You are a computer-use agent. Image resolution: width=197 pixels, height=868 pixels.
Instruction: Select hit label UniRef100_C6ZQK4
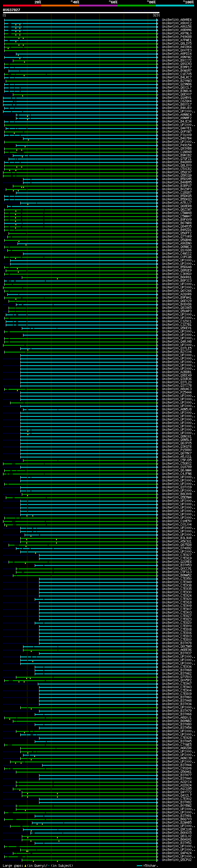tap(177, 101)
